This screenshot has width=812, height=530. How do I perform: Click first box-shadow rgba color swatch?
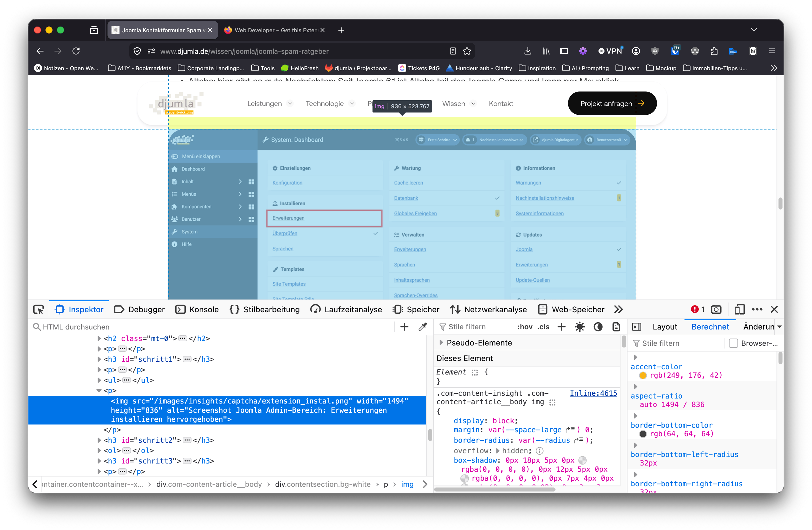pos(583,460)
